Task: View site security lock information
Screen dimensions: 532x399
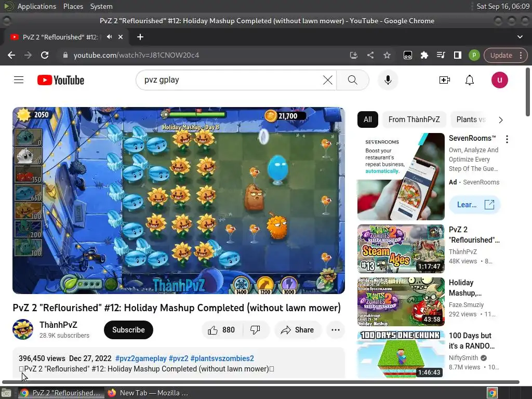Action: 65,55
